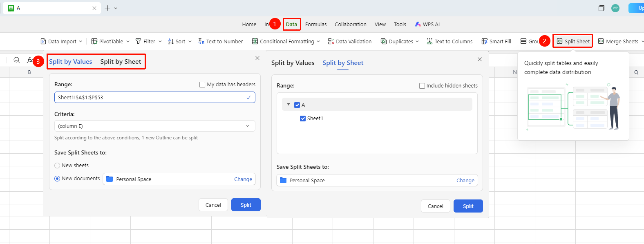Click the Data Import toolbar icon
This screenshot has height=244, width=644.
click(x=43, y=41)
